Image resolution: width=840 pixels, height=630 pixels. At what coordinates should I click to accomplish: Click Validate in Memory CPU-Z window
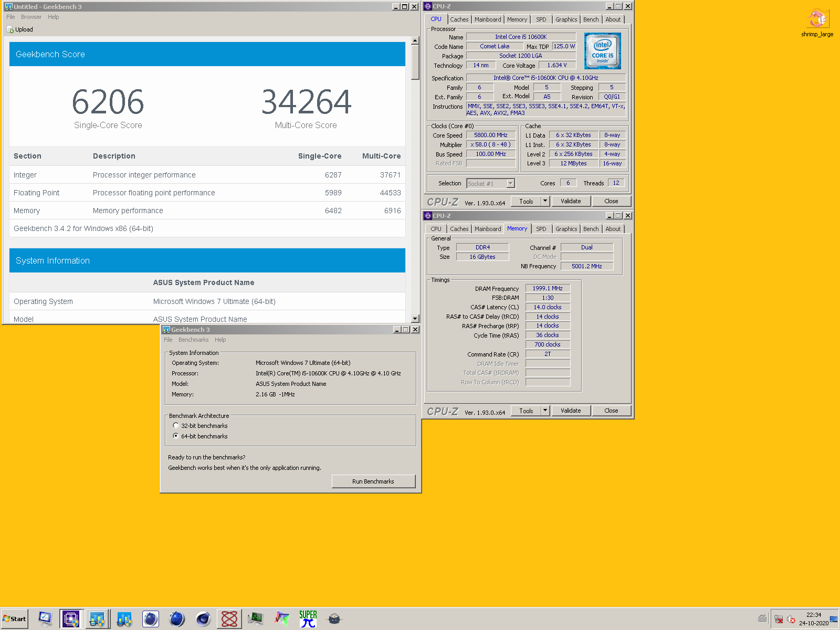pos(571,411)
